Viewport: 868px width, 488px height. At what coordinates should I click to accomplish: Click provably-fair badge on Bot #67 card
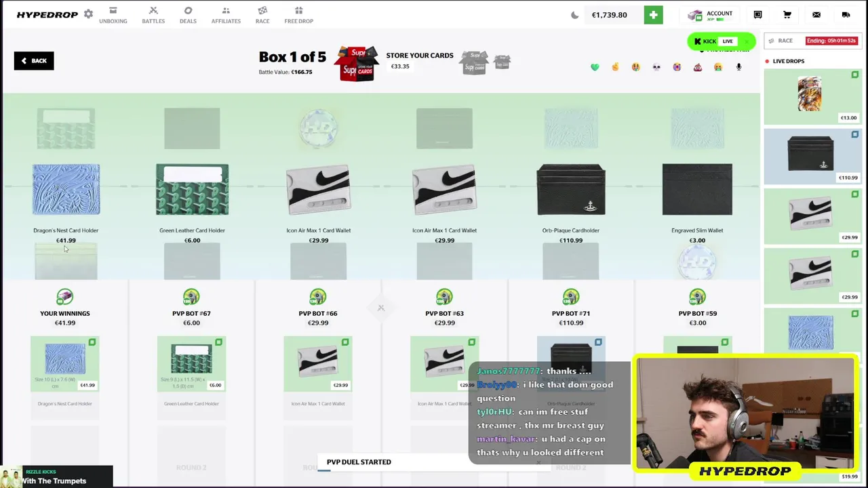(x=218, y=342)
